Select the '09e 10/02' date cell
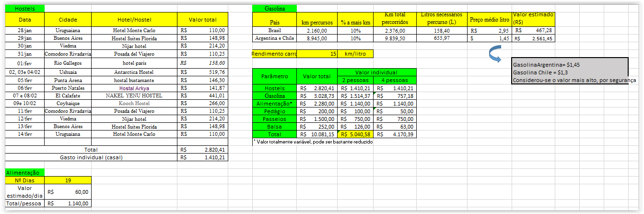644x214 pixels. [24, 103]
